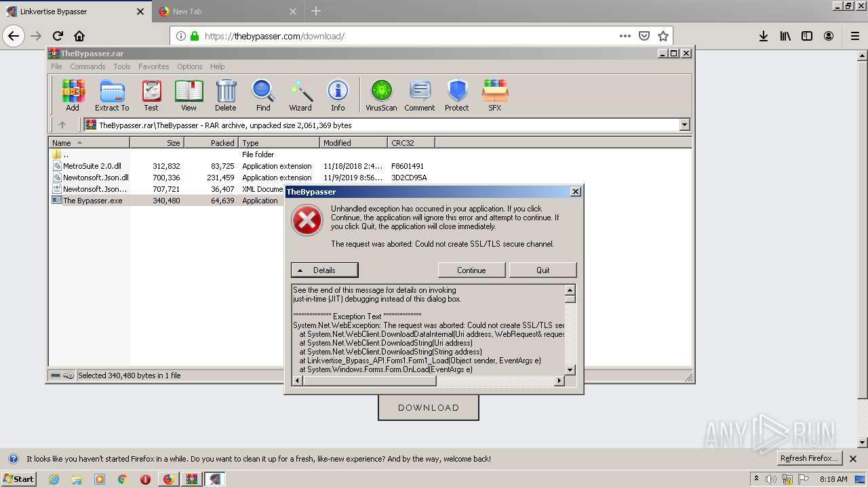The width and height of the screenshot is (868, 488).
Task: Close TheBypasser error dialog
Action: (x=576, y=192)
